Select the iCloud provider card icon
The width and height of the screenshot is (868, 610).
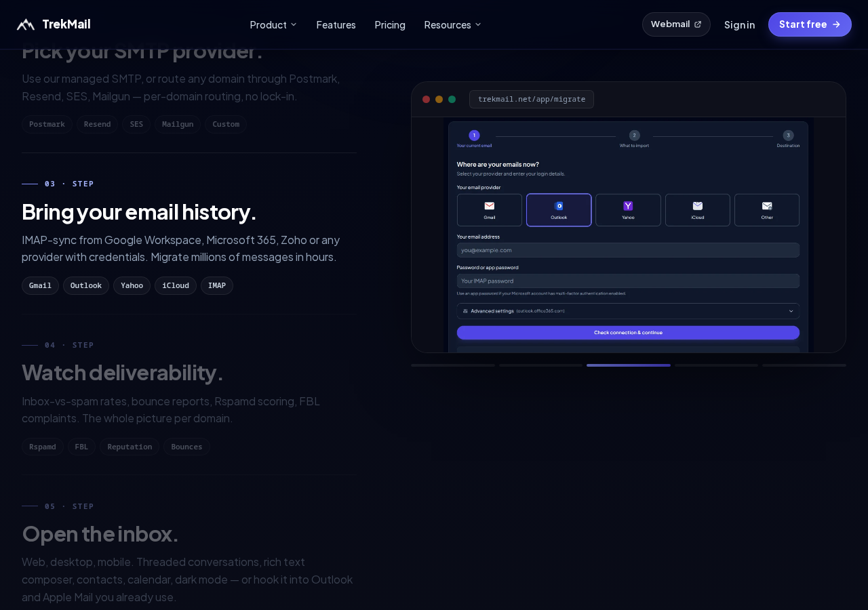point(698,206)
